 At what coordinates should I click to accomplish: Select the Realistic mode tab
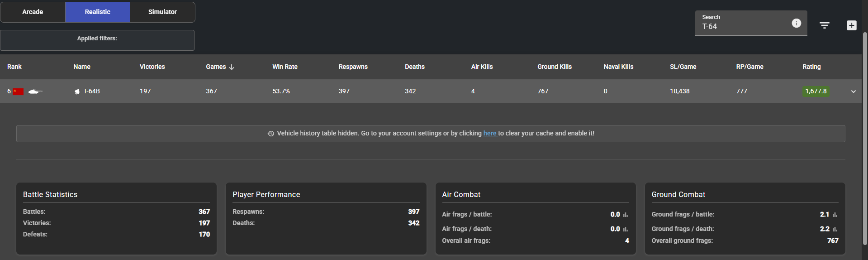[x=98, y=12]
